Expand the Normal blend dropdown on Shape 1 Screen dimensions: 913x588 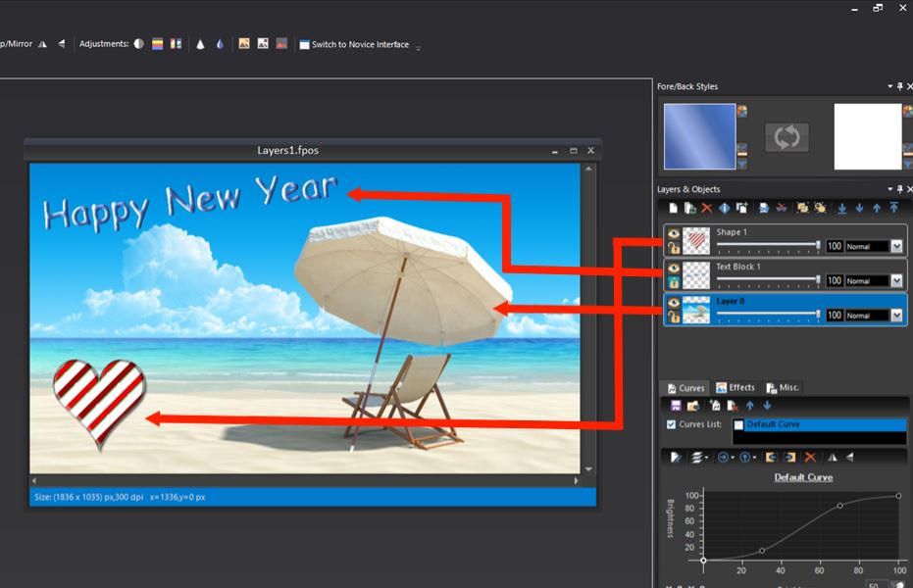tap(895, 245)
